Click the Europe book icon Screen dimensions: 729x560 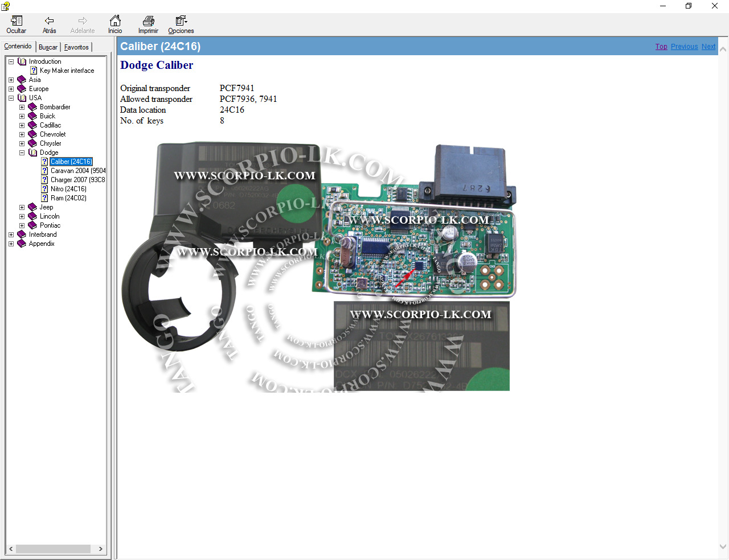click(x=22, y=89)
